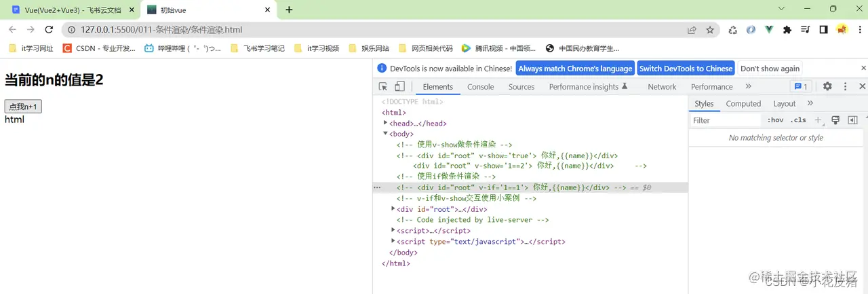Click Switch DevTools to Chinese button
This screenshot has width=868, height=294.
point(686,69)
